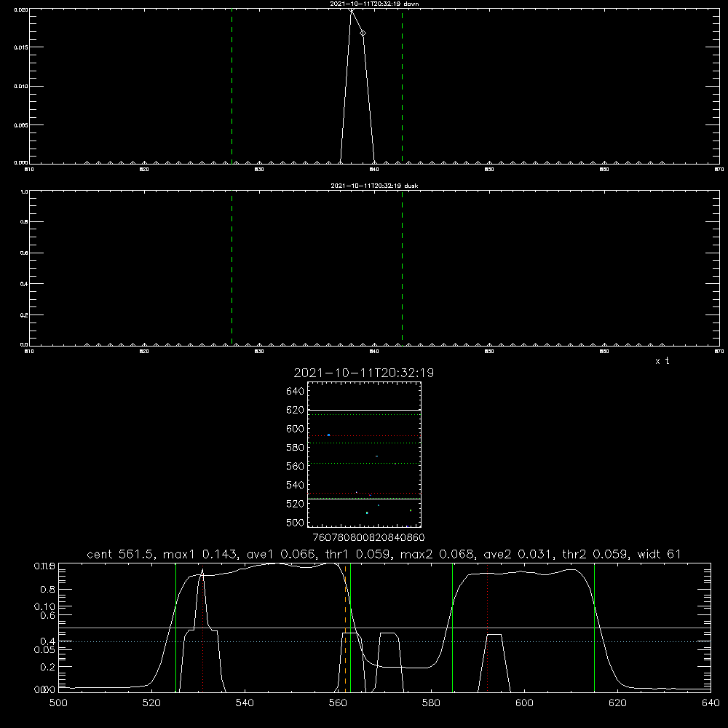Click the green solid line beside the orange dashed line

pyautogui.click(x=351, y=628)
